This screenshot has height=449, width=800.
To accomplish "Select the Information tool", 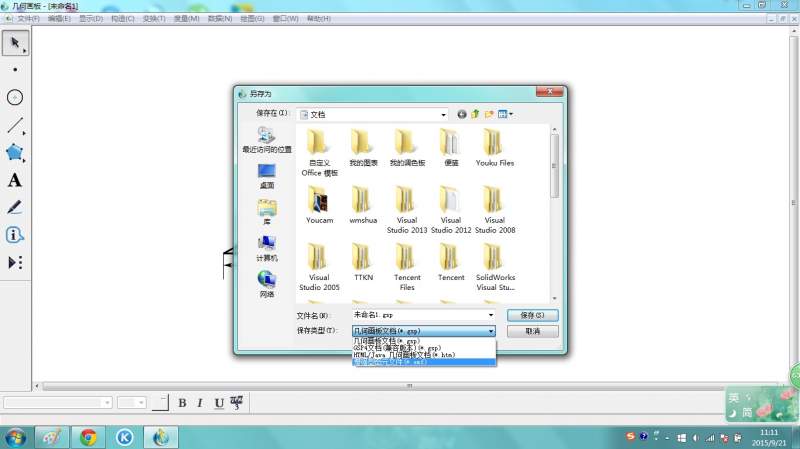I will coord(15,235).
